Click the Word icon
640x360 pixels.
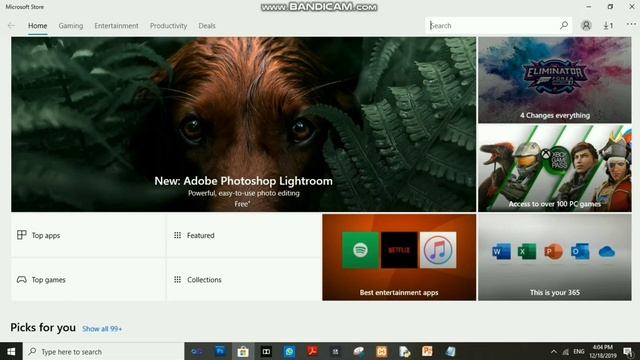(501, 251)
